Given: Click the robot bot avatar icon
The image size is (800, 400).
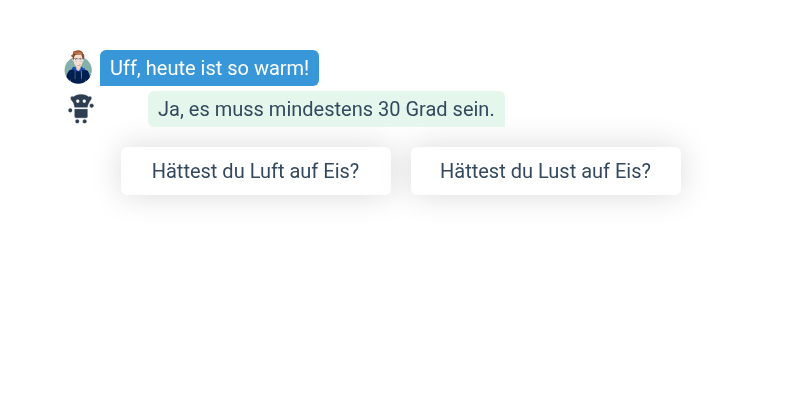Looking at the screenshot, I should (80, 108).
